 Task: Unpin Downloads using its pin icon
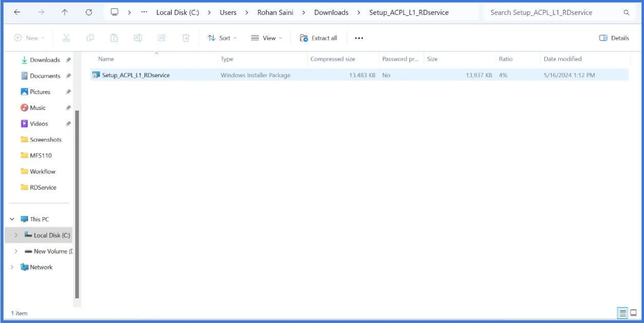(x=68, y=60)
